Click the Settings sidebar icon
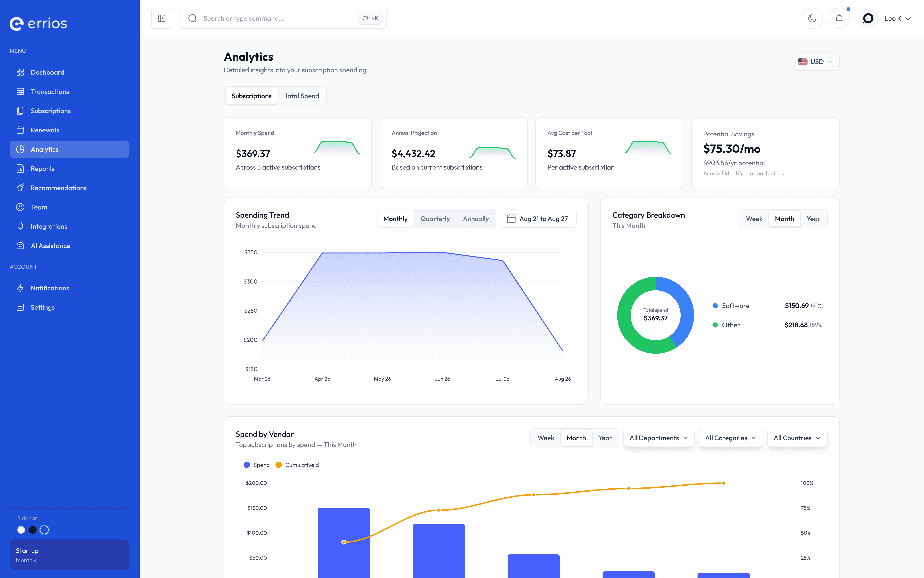 tap(20, 307)
